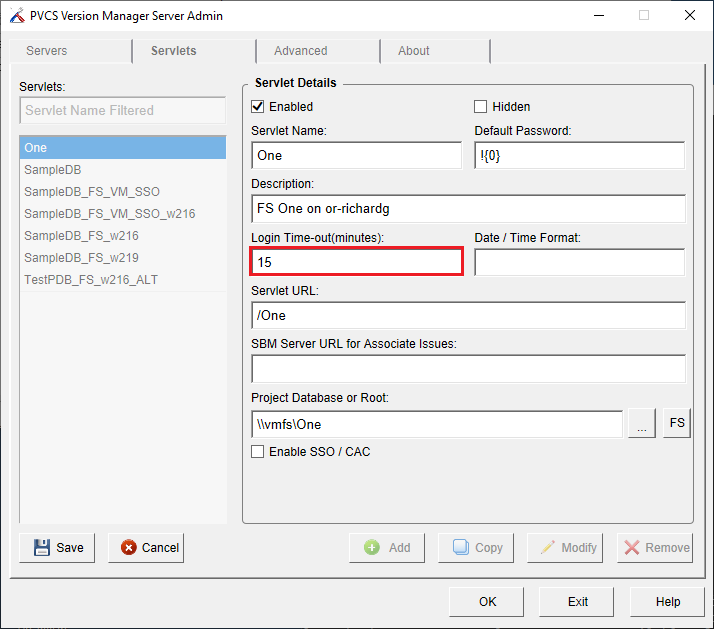Click the Copy pages icon
This screenshot has height=629, width=714.
pyautogui.click(x=460, y=547)
